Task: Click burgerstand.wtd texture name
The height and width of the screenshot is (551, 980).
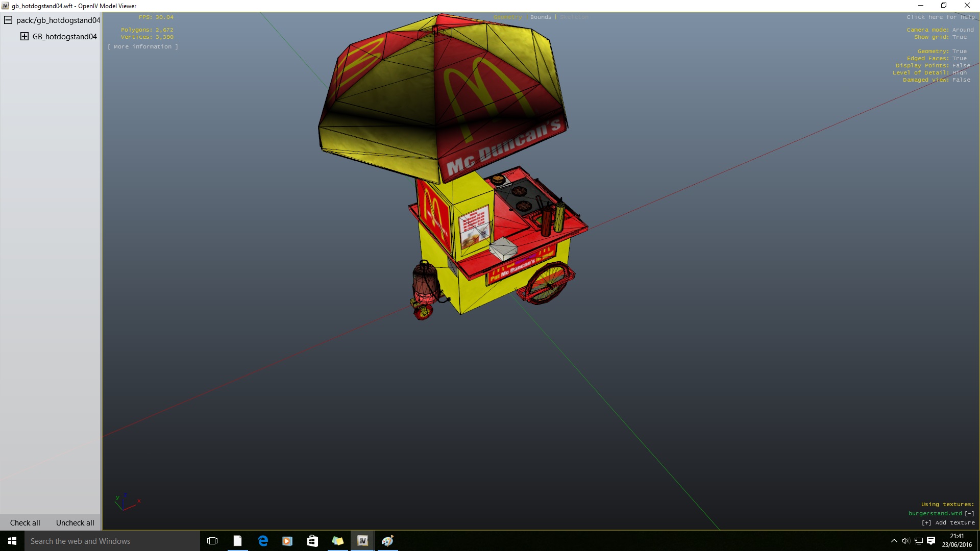Action: point(935,514)
